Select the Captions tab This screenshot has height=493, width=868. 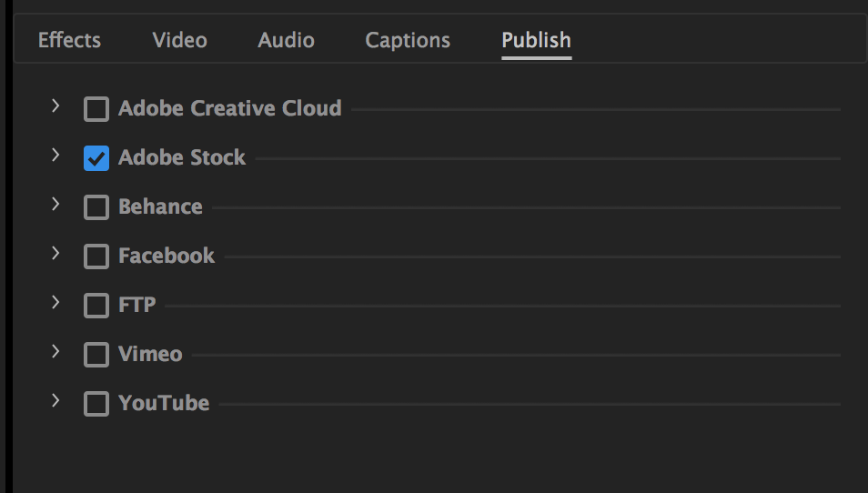(408, 41)
